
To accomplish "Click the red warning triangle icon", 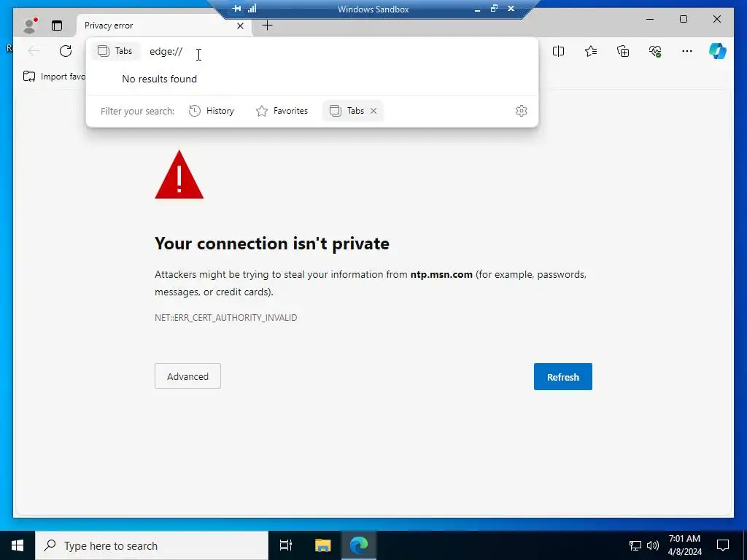I will 179,175.
